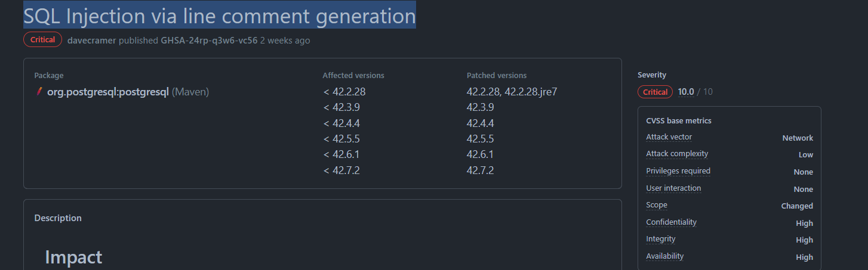
Task: Click the org.postgresql:postgresql package name
Action: (x=108, y=92)
